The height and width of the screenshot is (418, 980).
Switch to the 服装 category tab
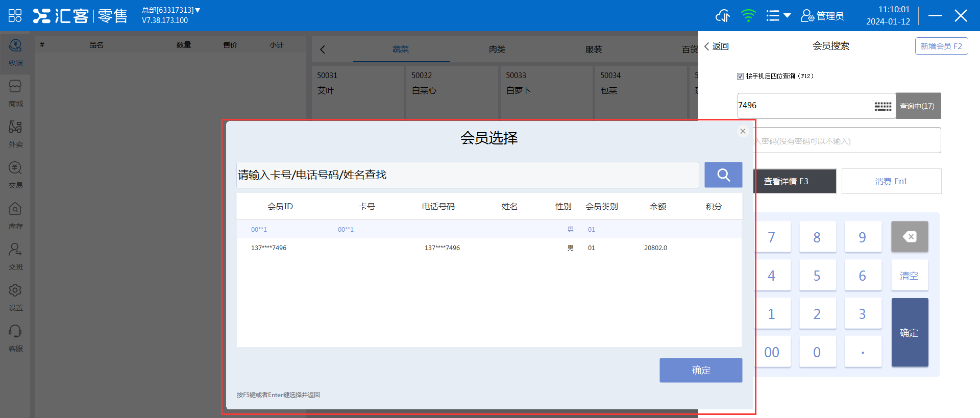pyautogui.click(x=593, y=50)
